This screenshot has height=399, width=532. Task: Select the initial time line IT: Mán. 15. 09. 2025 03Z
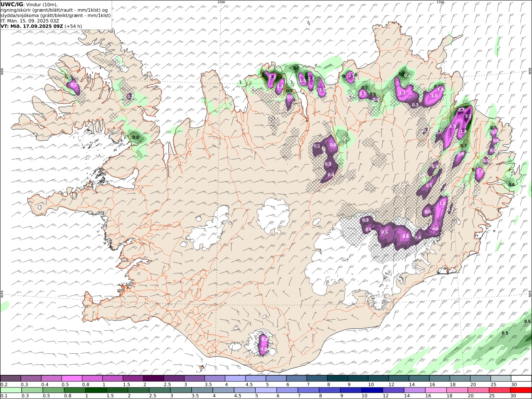(x=30, y=20)
